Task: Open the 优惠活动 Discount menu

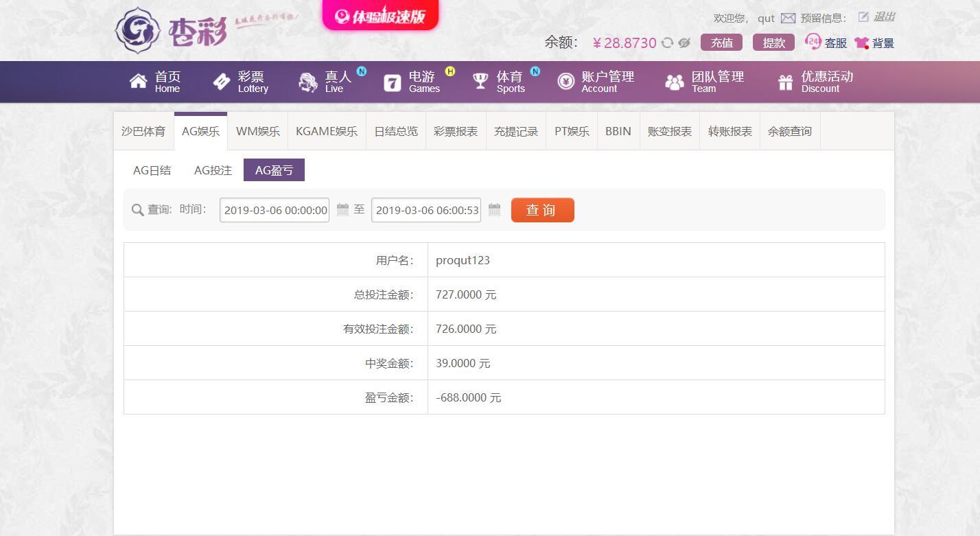Action: [816, 82]
